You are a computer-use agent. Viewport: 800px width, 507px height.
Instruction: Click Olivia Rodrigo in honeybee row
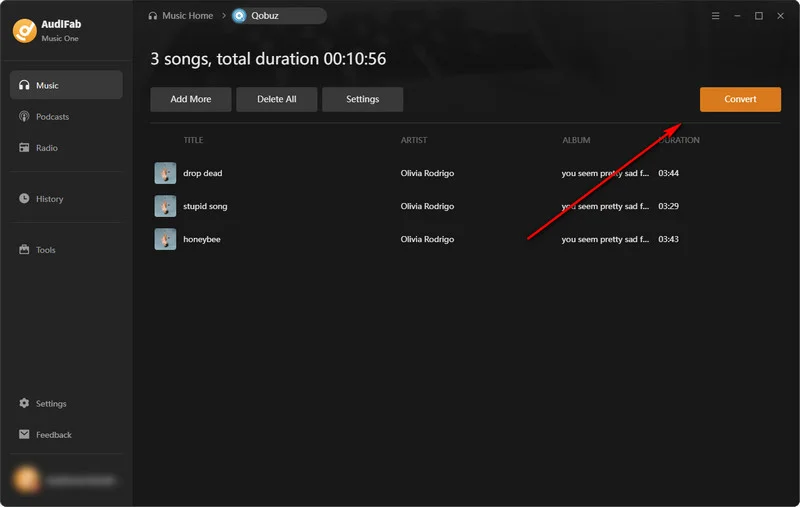tap(427, 239)
